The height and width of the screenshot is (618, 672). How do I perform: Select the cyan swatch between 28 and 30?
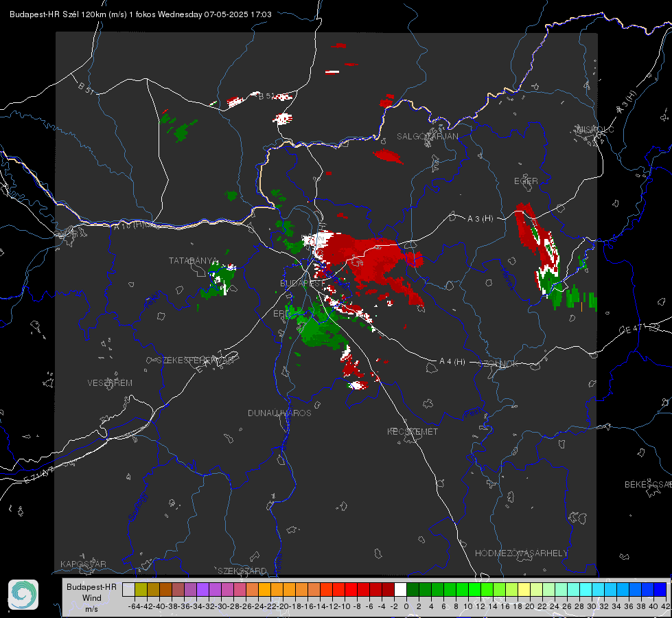pos(586,589)
